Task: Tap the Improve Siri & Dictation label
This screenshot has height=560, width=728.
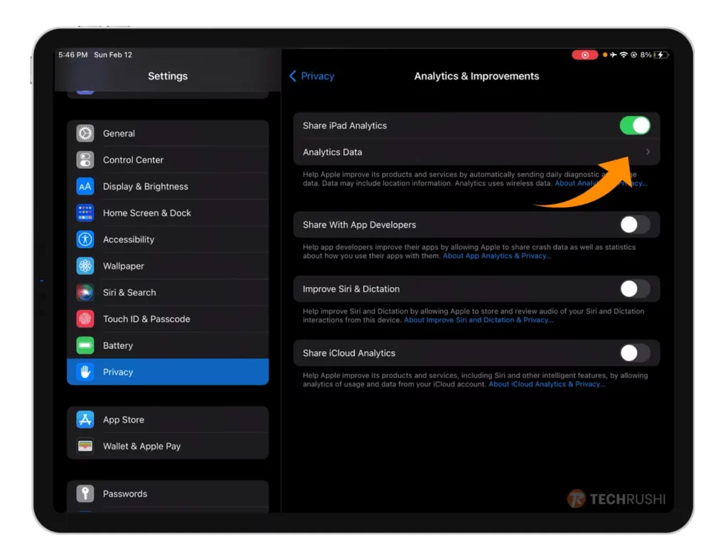Action: click(351, 289)
